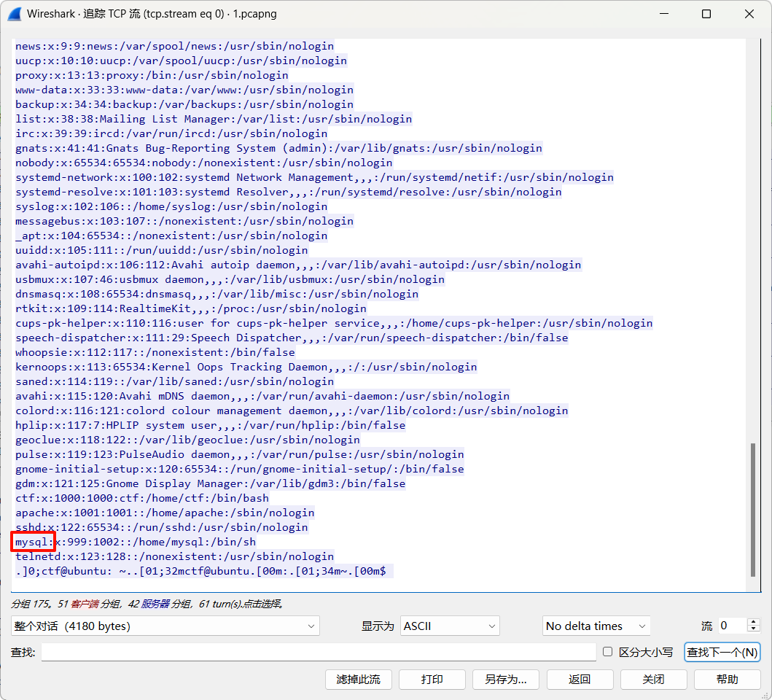
Task: Click the hplip:x:117:7 HPLIP line
Action: click(x=210, y=425)
